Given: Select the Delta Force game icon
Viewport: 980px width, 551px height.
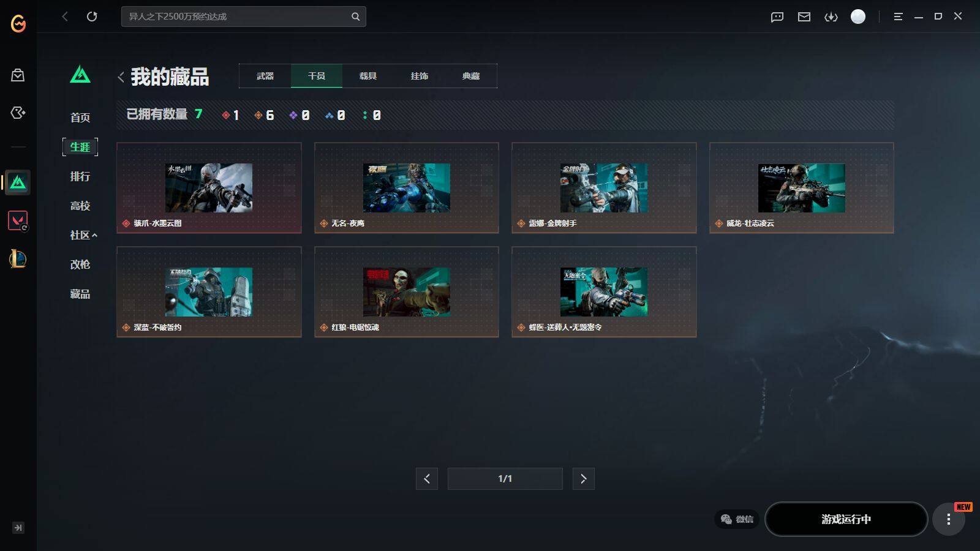Looking at the screenshot, I should (18, 182).
